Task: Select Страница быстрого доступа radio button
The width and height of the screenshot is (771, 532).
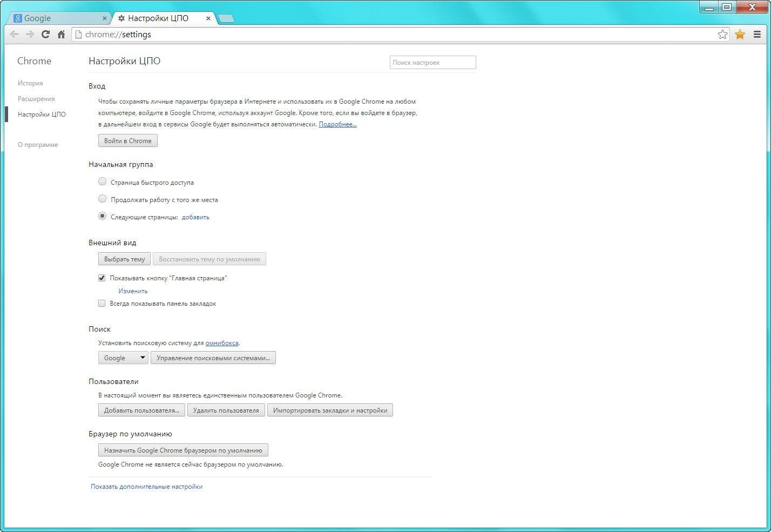Action: (x=102, y=181)
